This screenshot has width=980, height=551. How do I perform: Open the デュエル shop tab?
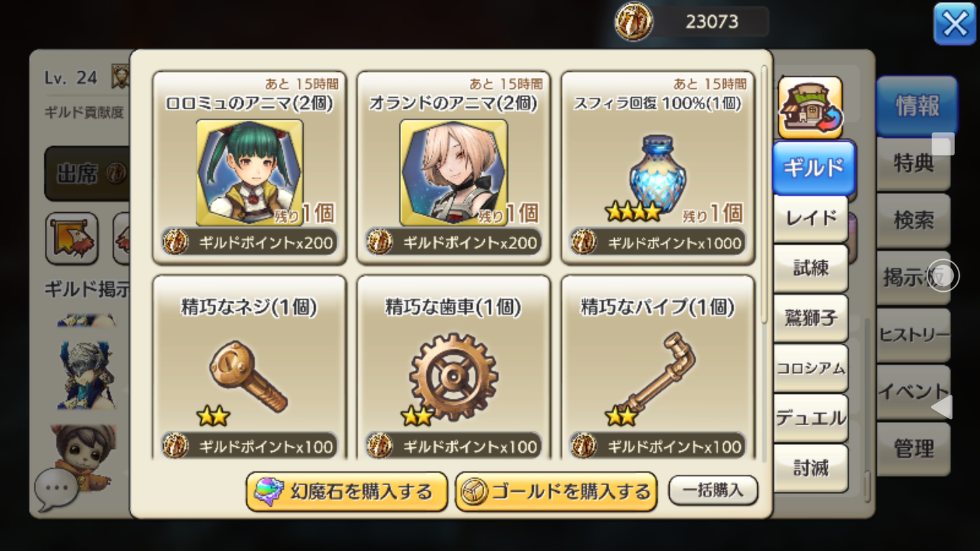click(811, 418)
